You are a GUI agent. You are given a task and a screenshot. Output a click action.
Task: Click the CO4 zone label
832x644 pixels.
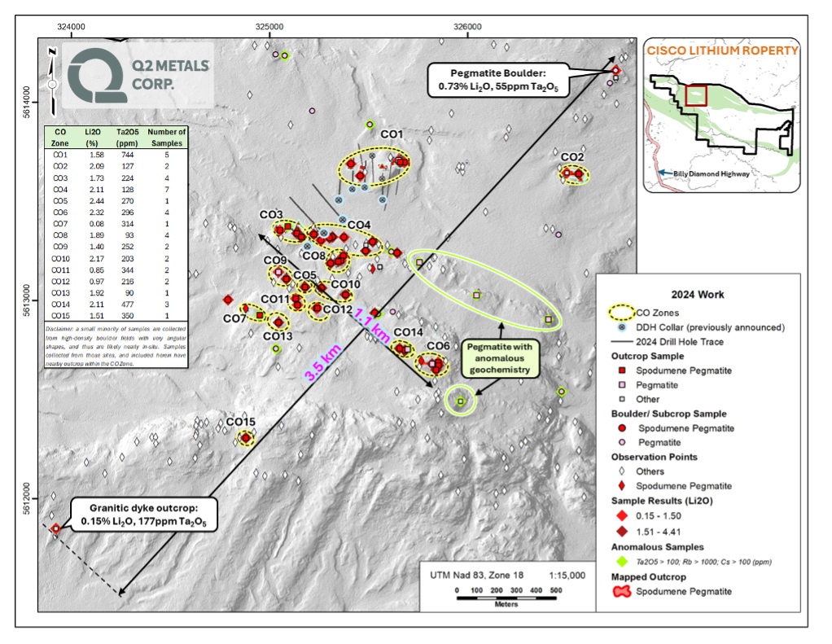359,225
